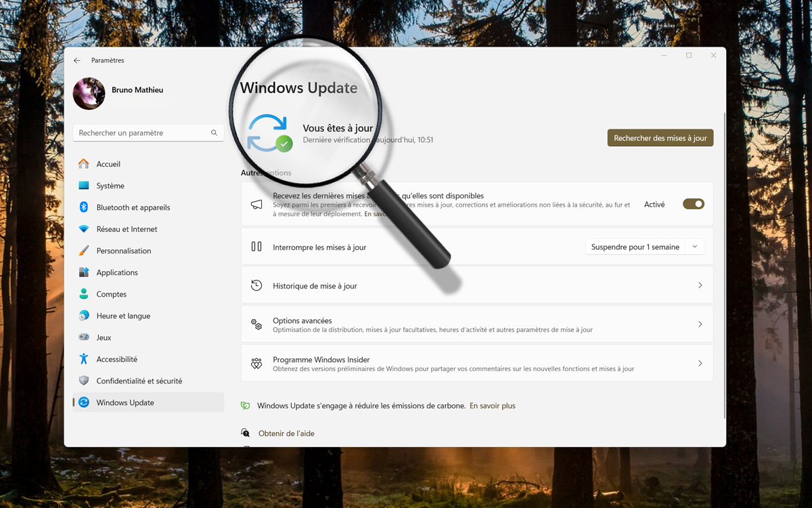The height and width of the screenshot is (508, 812).
Task: Click the history clock icon
Action: click(256, 285)
